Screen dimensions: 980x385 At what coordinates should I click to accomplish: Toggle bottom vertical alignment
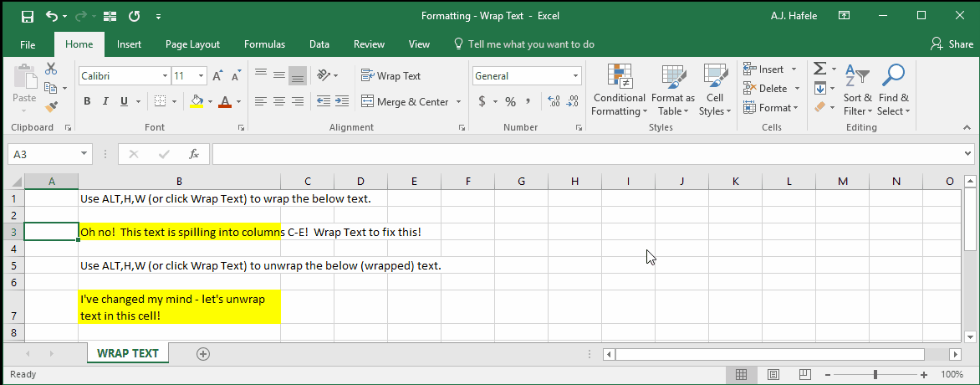(299, 76)
